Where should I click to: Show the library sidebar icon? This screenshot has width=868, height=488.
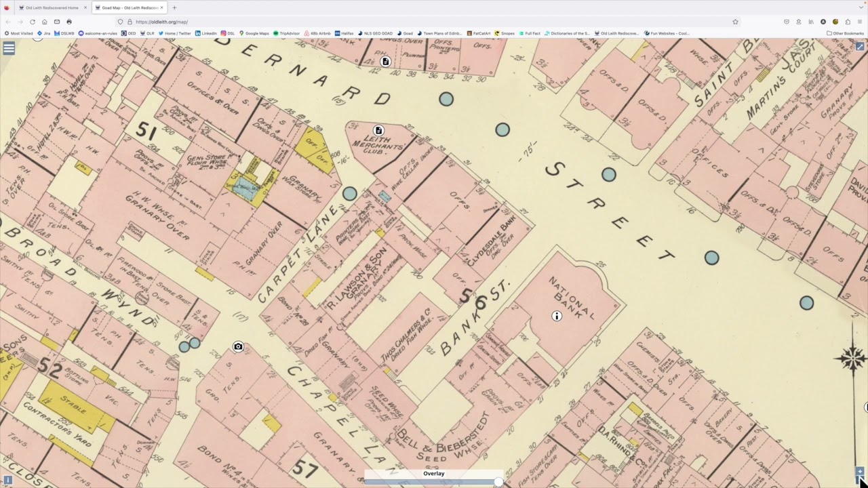pyautogui.click(x=811, y=22)
